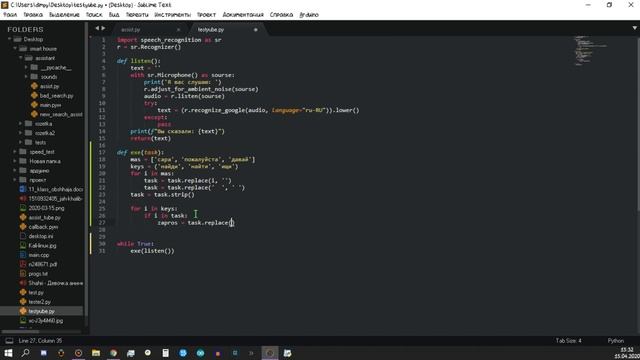This screenshot has width=640, height=360.
Task: Open the Вид menu
Action: pos(114,15)
